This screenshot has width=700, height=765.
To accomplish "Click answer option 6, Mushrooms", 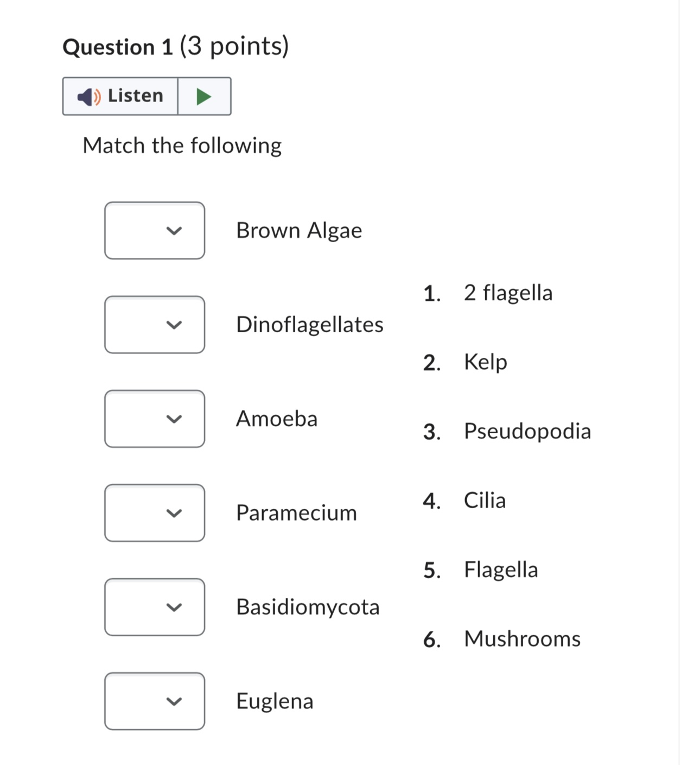I will point(502,639).
